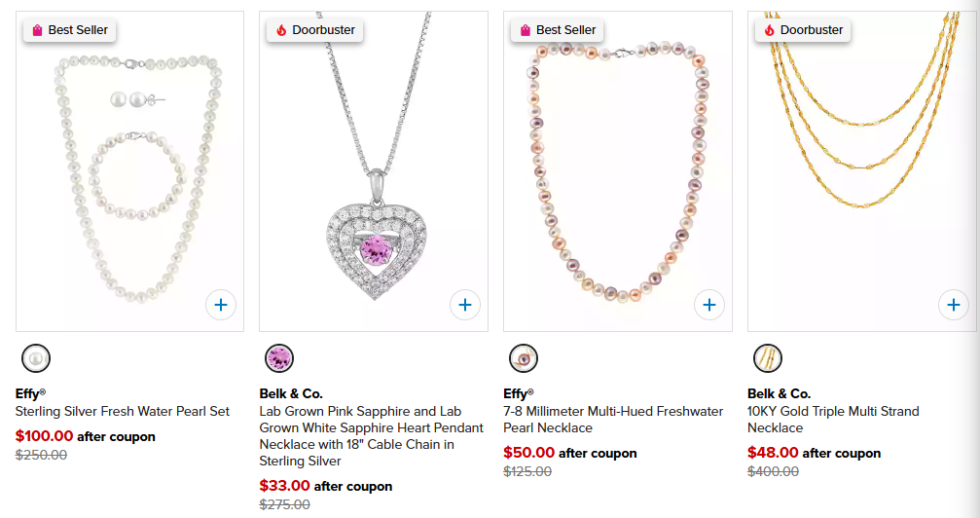This screenshot has width=980, height=518.
Task: Select the yellow gold color swatch
Action: (768, 358)
